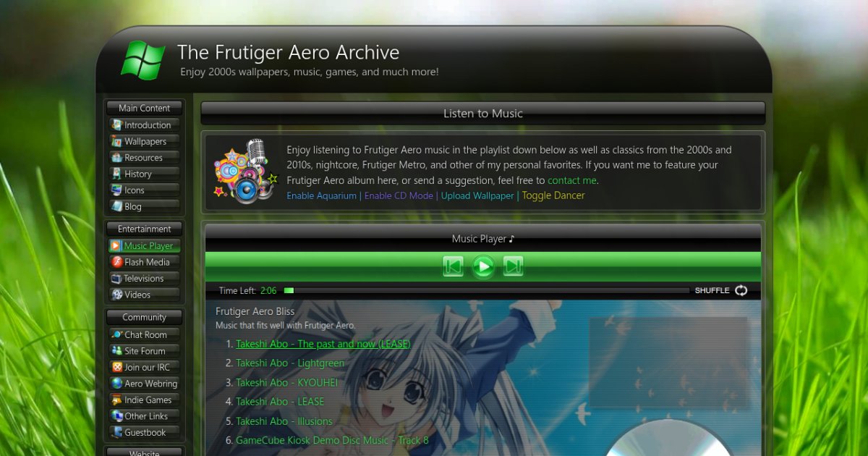The image size is (868, 456).
Task: Toggle SHUFFLE mode
Action: click(x=712, y=290)
